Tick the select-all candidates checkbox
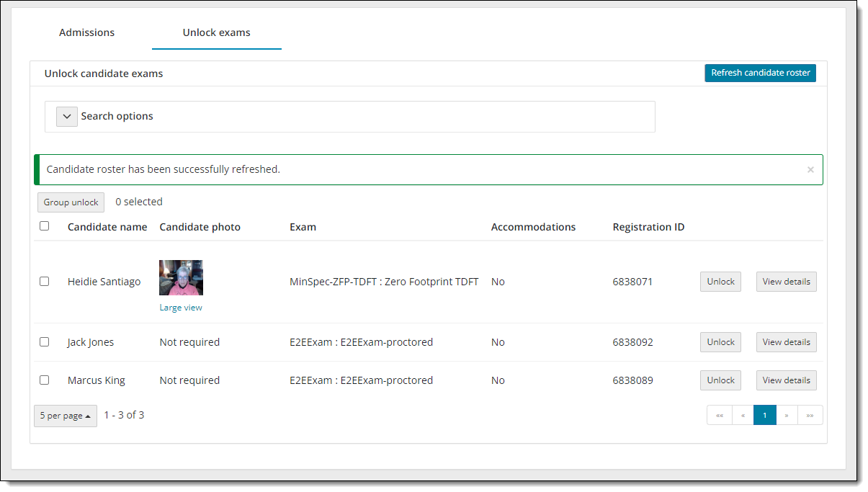Screen dimensions: 868x492 pos(45,226)
